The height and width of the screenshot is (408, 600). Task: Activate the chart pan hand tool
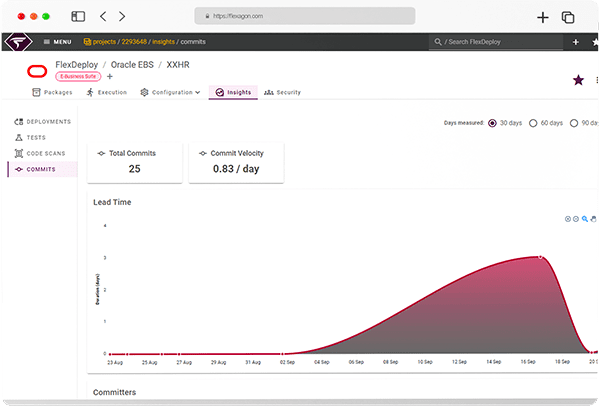pyautogui.click(x=594, y=219)
